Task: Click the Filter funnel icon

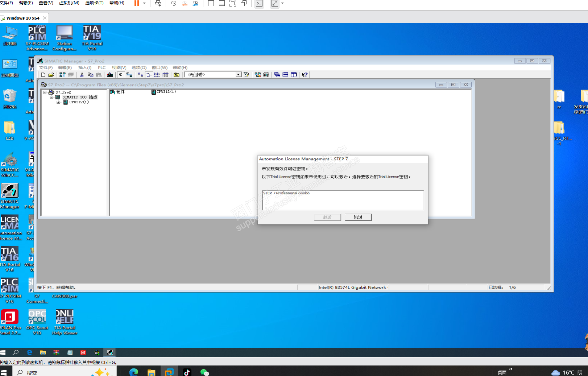Action: (247, 75)
